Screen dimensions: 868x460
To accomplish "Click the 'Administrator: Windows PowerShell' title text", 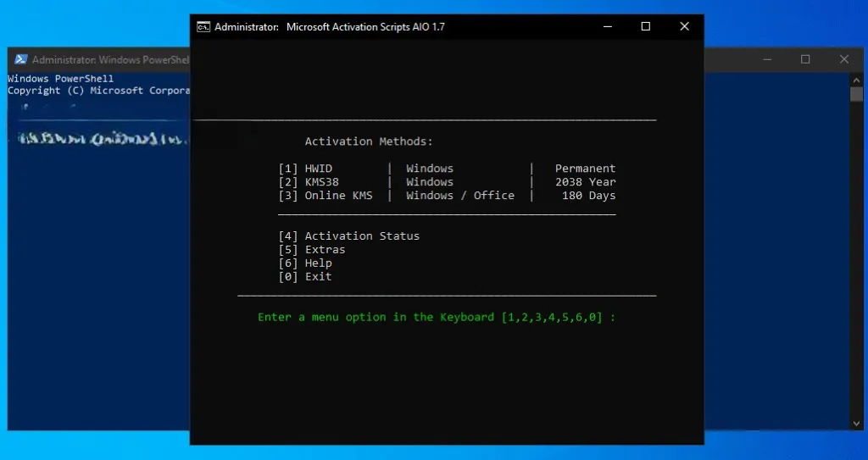I will 111,59.
